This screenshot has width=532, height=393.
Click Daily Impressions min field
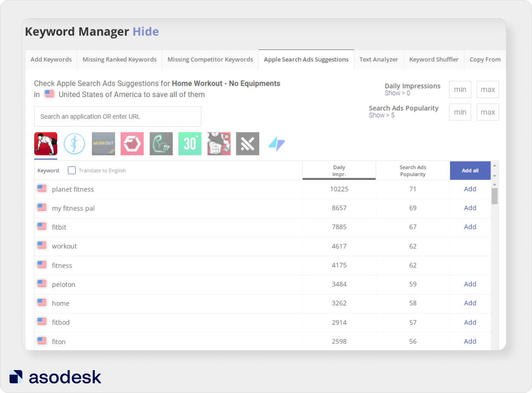pos(460,90)
